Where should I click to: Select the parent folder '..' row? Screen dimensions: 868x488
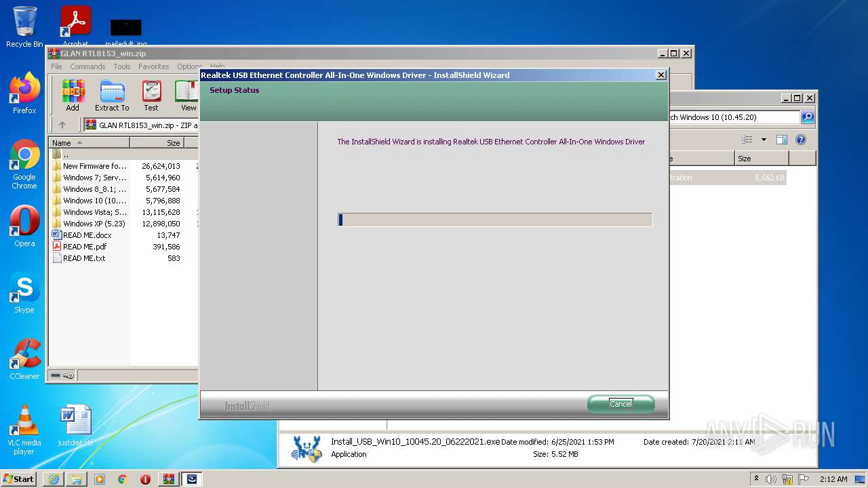(122, 155)
